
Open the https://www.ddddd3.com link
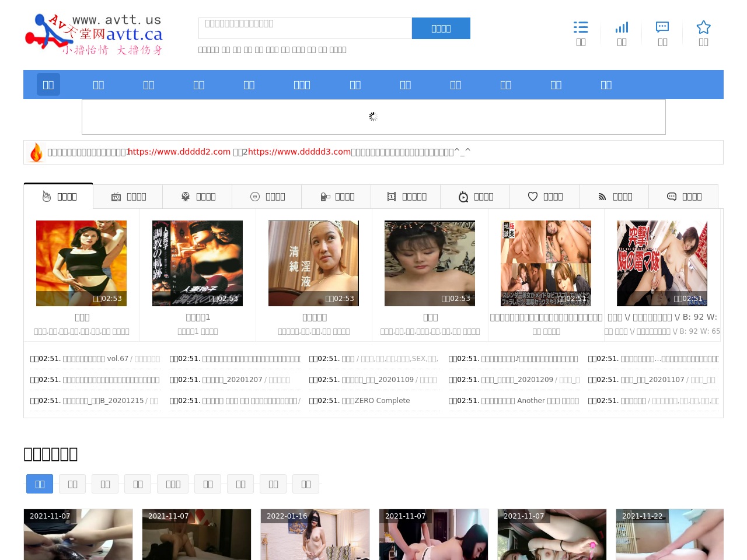(x=299, y=152)
